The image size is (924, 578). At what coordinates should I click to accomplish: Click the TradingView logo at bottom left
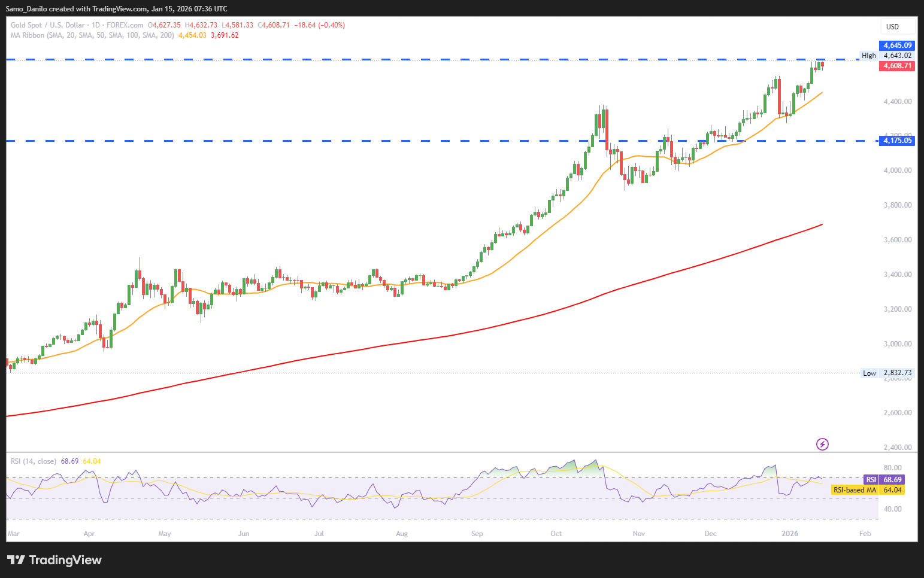pyautogui.click(x=54, y=560)
